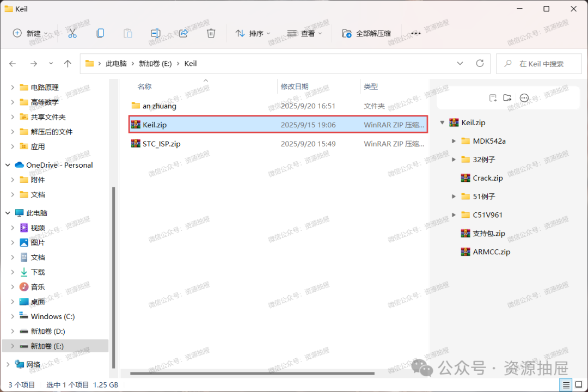This screenshot has width=588, height=392.
Task: Open recent locations chevron dropdown
Action: click(x=51, y=64)
